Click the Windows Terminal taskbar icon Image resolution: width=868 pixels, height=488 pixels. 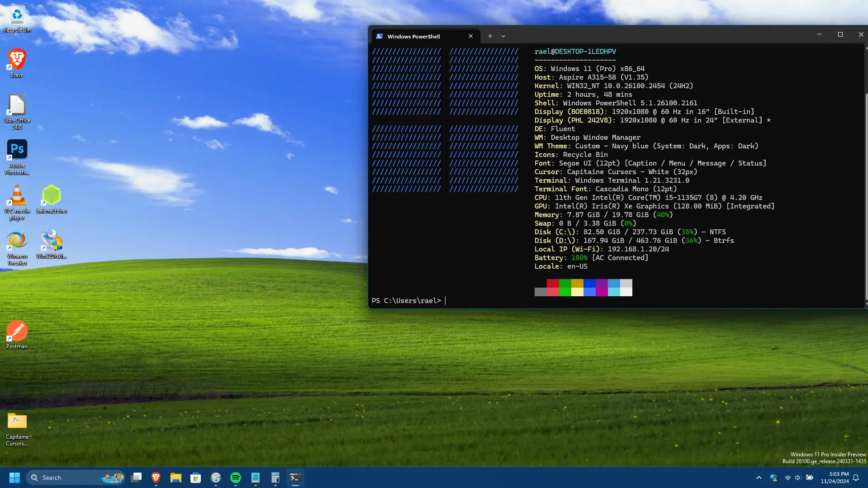pos(295,478)
